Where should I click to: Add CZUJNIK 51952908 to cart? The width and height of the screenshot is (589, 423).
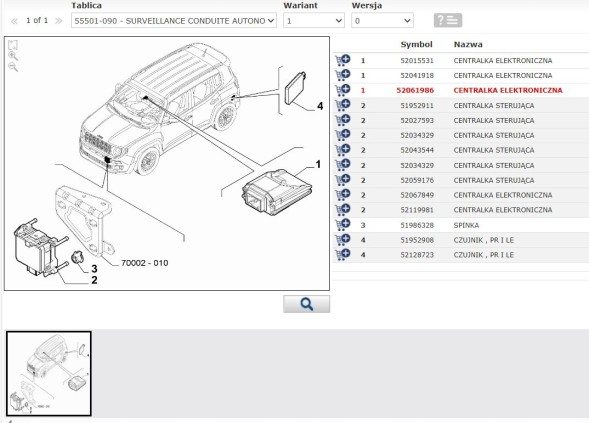click(x=342, y=240)
